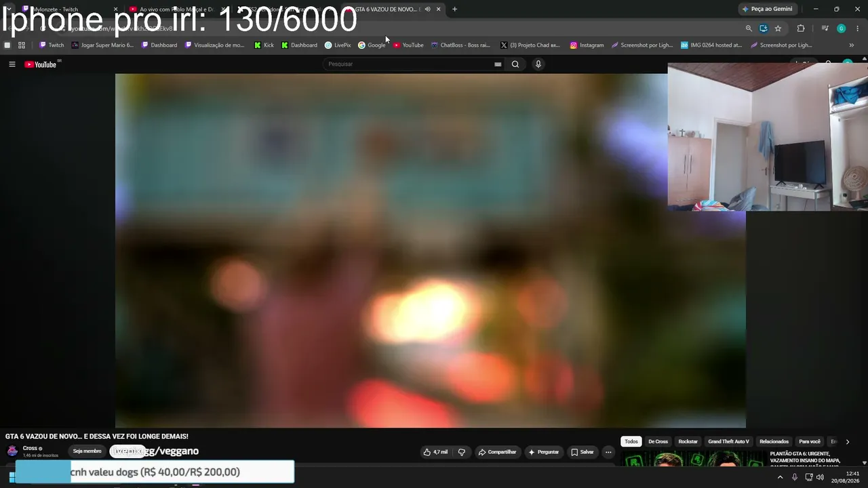Go to YouTube home via logo

tap(41, 64)
